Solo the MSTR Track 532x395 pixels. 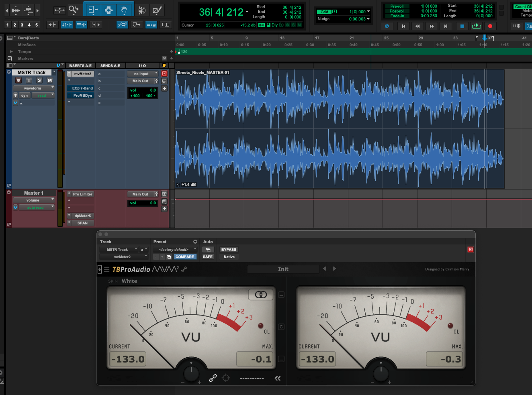(39, 80)
